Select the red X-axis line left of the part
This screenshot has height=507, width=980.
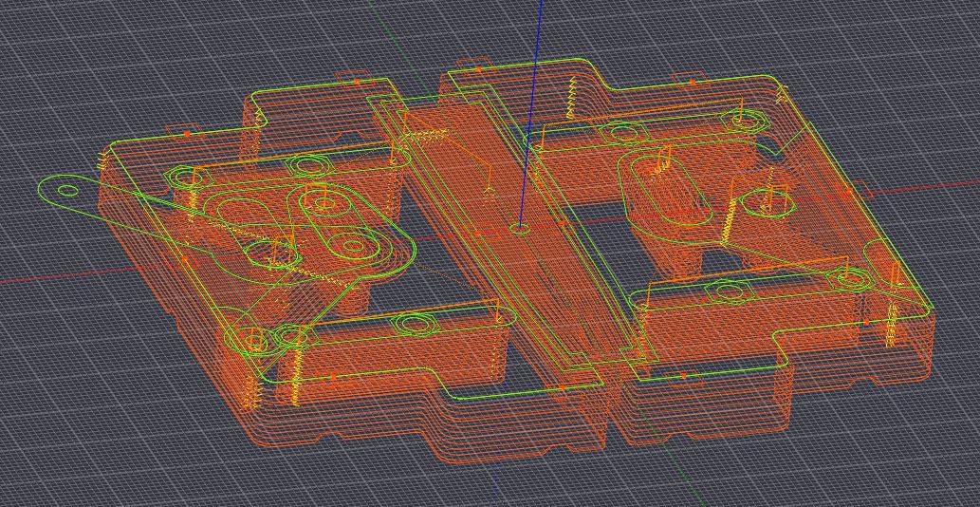point(68,275)
